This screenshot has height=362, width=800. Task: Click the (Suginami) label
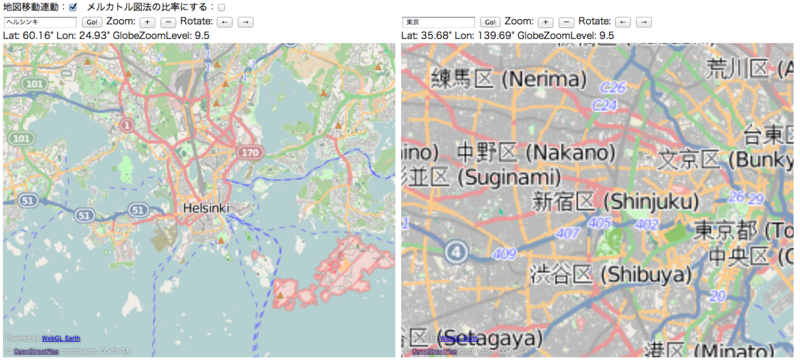pyautogui.click(x=510, y=177)
